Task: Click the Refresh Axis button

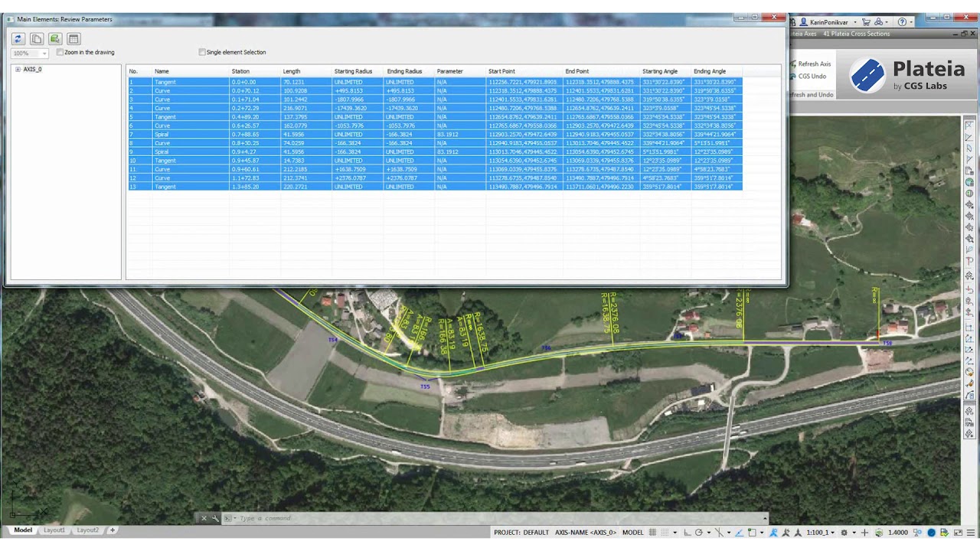Action: point(814,64)
